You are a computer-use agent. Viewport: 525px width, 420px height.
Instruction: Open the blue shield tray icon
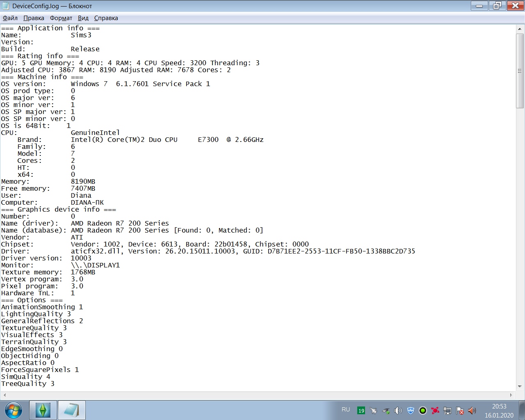coord(411,411)
